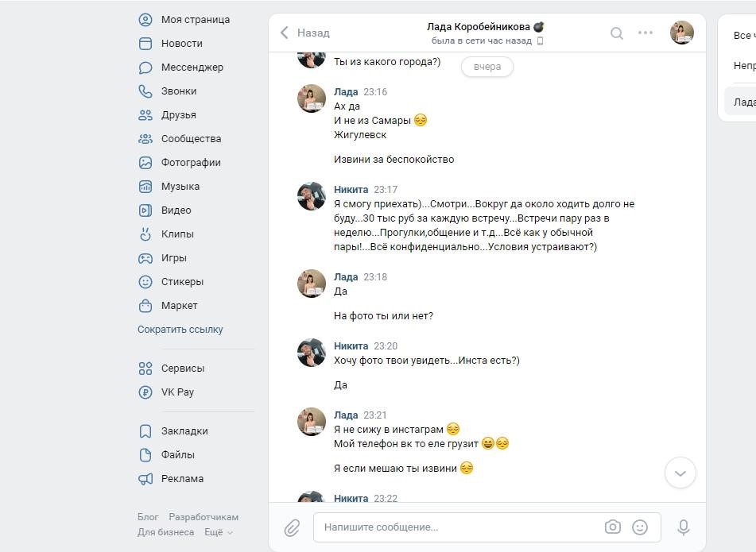Open Лада Коробейникова's header avatar
Screen dimensions: 756x552
682,33
